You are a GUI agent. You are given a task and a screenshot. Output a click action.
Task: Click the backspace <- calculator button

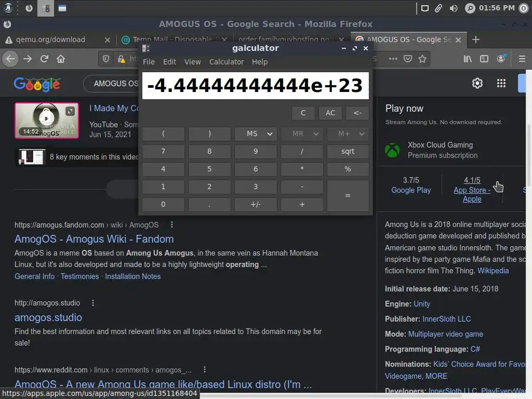(357, 113)
